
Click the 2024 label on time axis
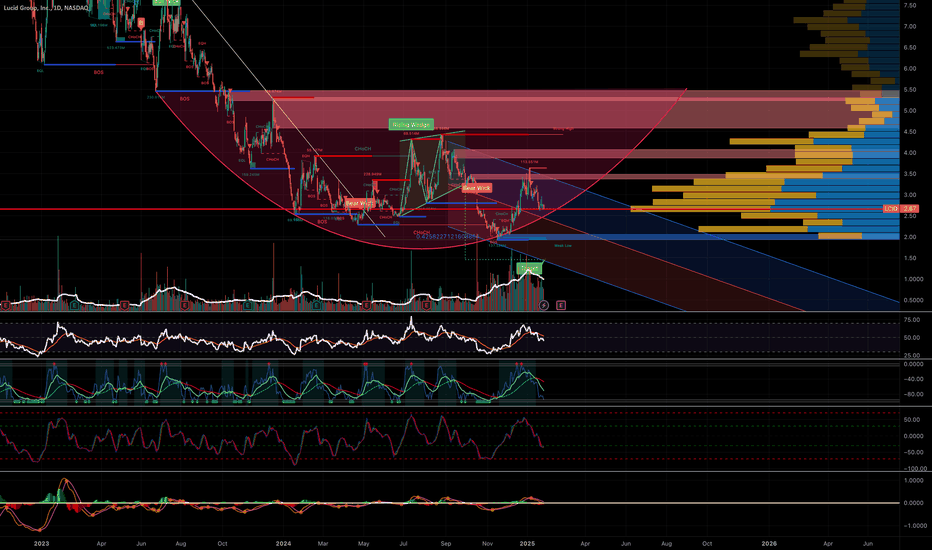click(284, 543)
